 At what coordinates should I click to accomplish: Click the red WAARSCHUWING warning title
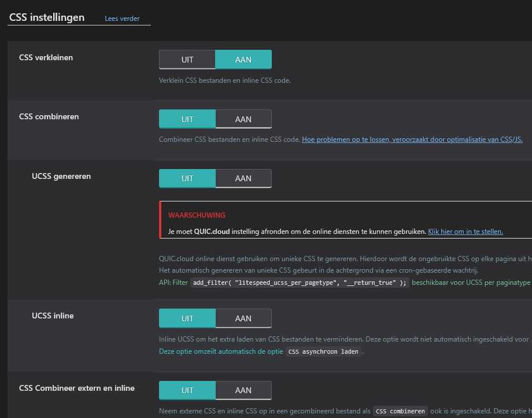click(x=197, y=215)
